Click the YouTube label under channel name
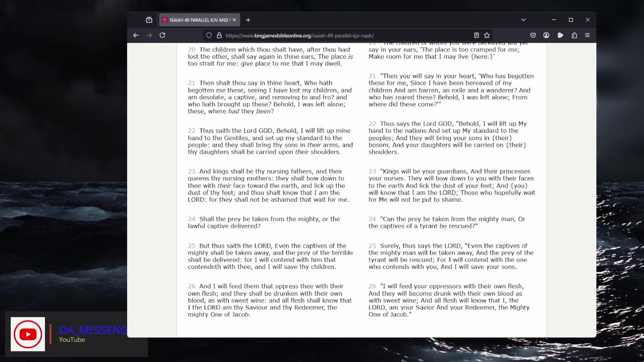This screenshot has height=362, width=644. pos(72,340)
